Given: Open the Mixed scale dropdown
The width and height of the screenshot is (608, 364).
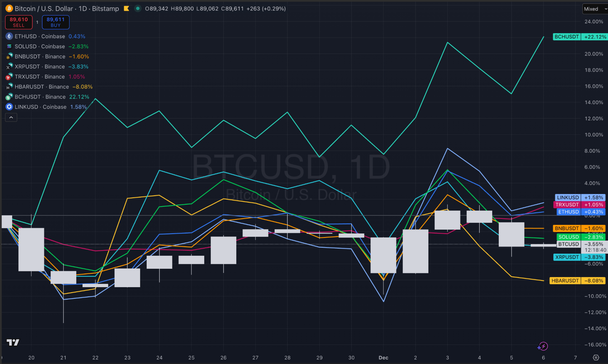Looking at the screenshot, I should coord(595,9).
